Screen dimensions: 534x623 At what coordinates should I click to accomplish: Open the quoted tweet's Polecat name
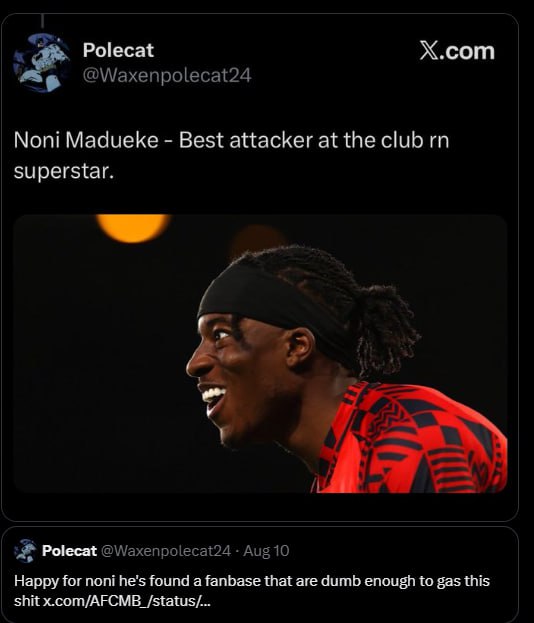tap(70, 551)
